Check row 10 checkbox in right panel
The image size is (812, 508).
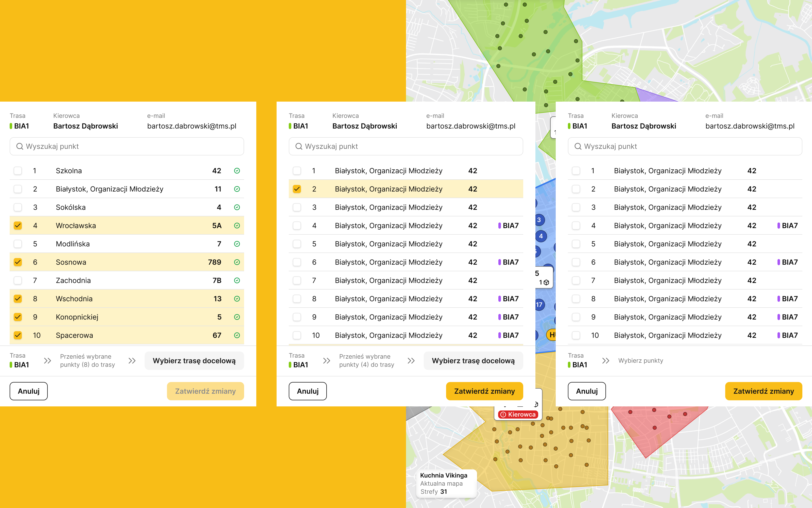tap(576, 335)
